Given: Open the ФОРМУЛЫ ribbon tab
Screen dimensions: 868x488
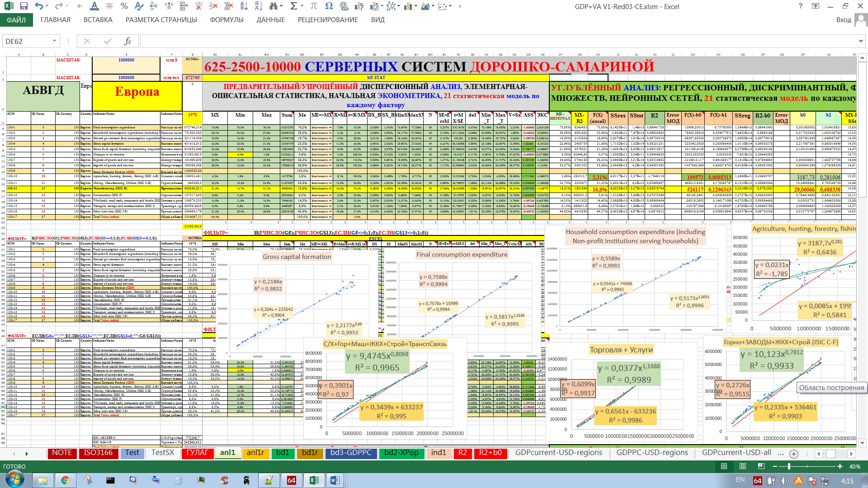Looking at the screenshot, I should click(x=226, y=20).
